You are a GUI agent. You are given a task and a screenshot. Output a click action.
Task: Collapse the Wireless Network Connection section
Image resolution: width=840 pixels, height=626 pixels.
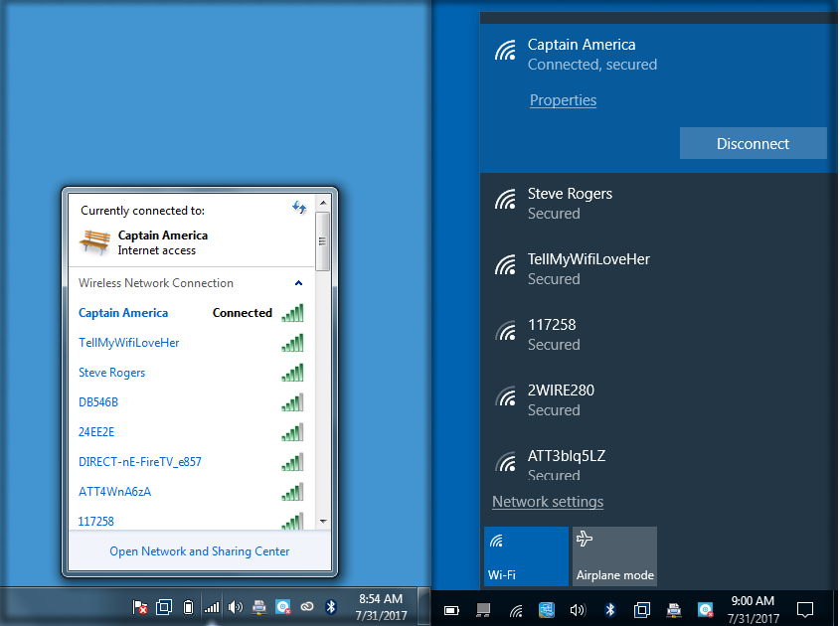coord(298,283)
